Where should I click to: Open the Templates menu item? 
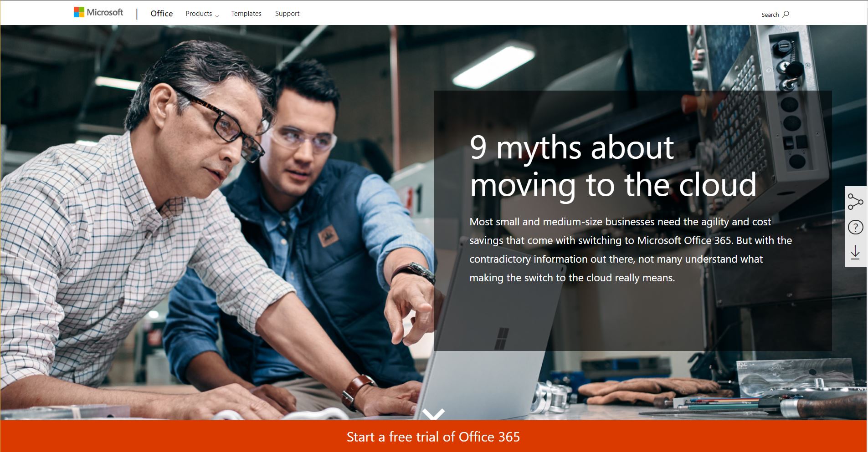click(246, 14)
